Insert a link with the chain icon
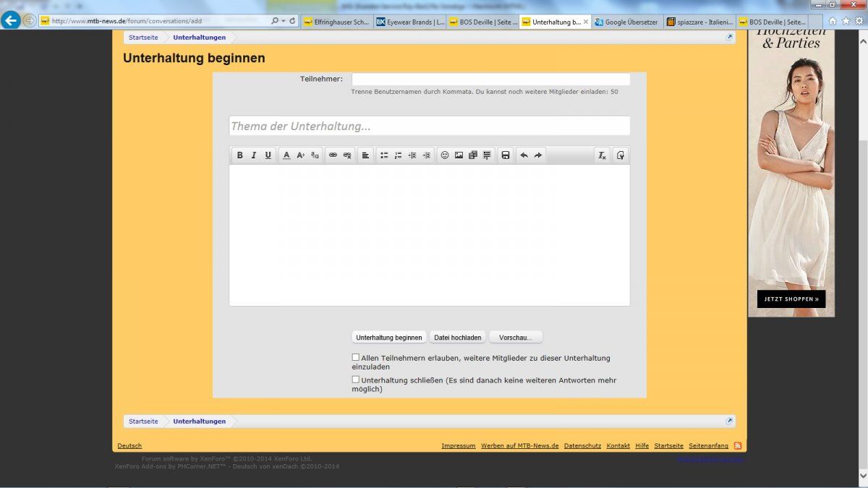The image size is (868, 488). pos(333,155)
